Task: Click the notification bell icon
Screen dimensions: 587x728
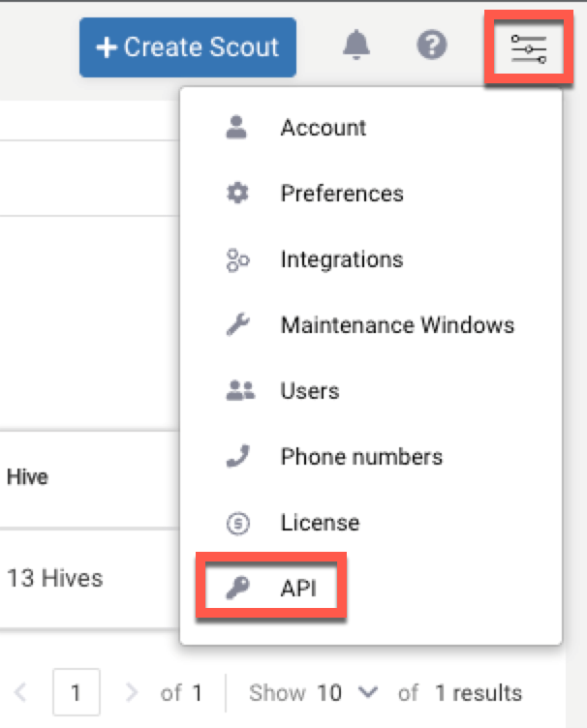Action: 357,45
